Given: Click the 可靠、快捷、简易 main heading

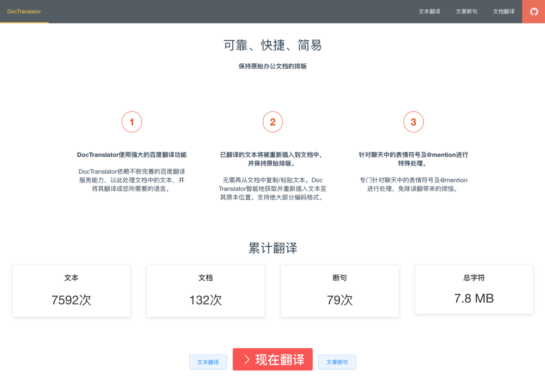Looking at the screenshot, I should (272, 45).
